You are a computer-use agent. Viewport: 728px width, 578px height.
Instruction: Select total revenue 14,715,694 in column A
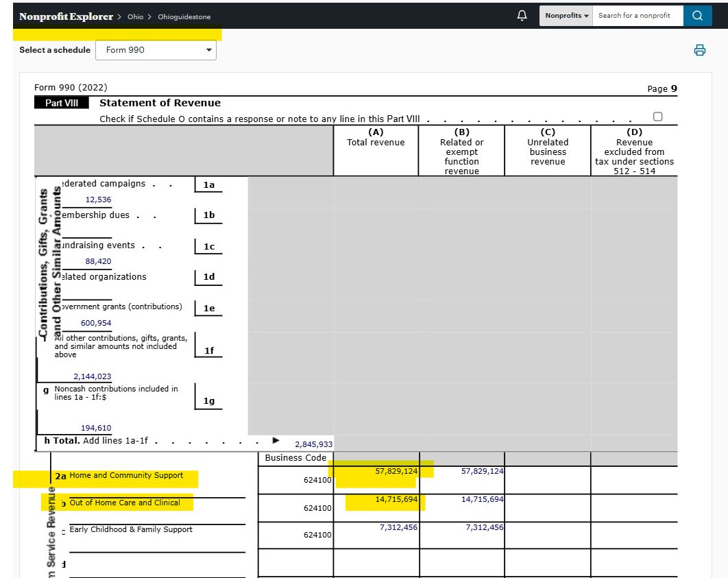coord(396,500)
